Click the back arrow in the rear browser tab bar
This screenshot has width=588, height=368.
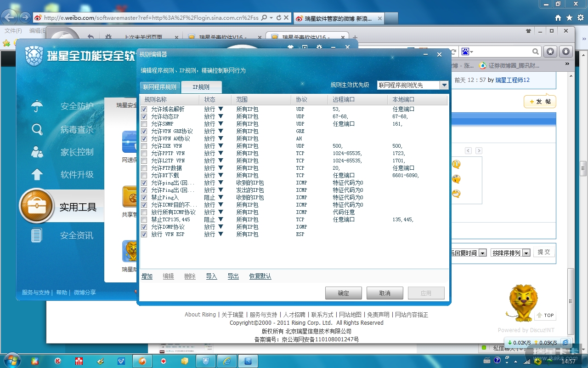click(90, 37)
